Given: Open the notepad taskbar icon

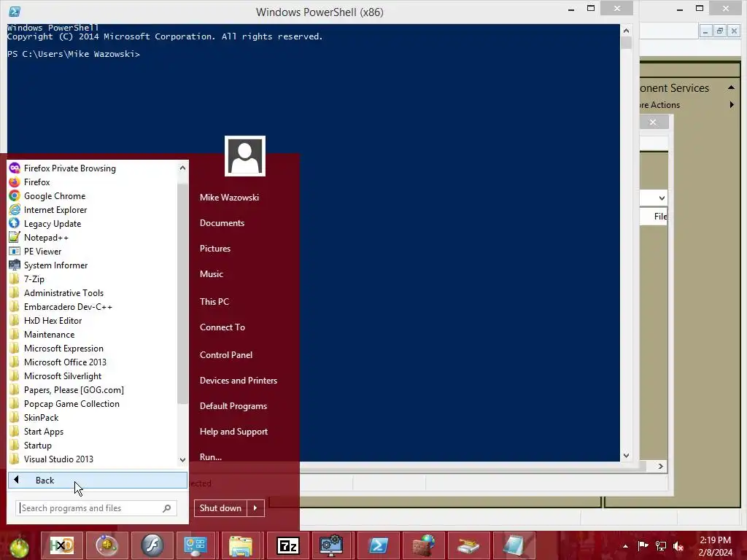Looking at the screenshot, I should point(514,545).
